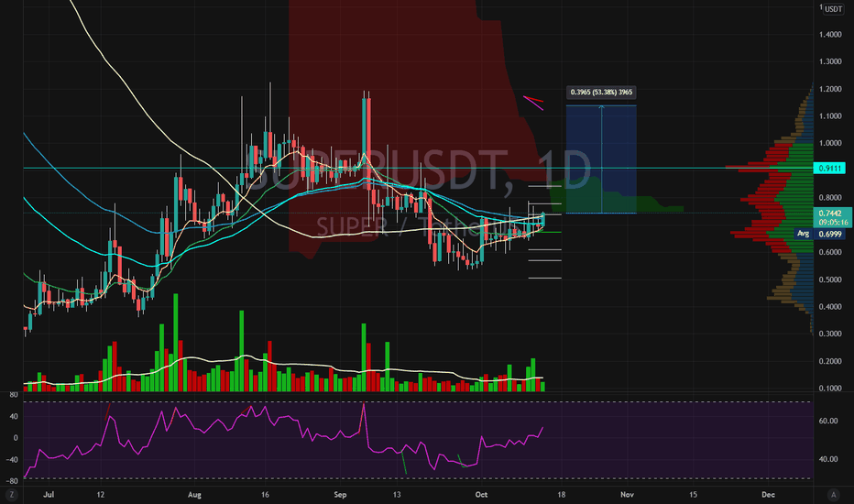Screen dimensions: 854x504
Task: Click the 0.5000 price axis label
Action: pyautogui.click(x=830, y=279)
